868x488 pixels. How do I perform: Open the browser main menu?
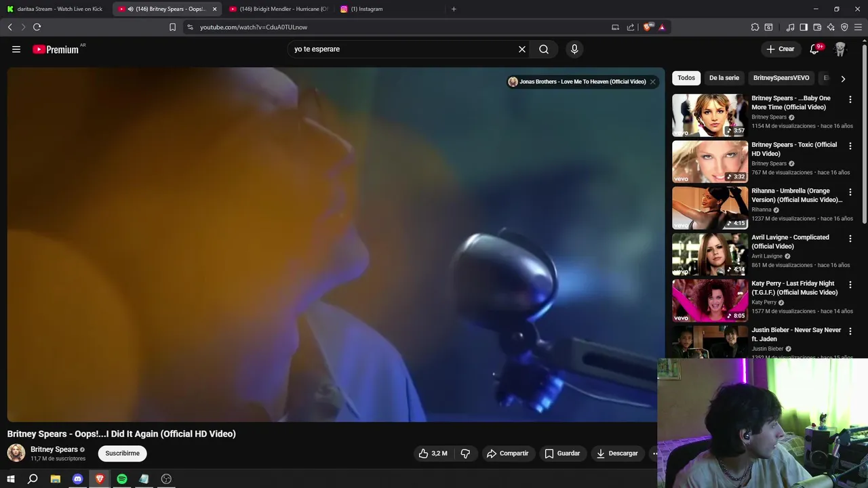(859, 27)
